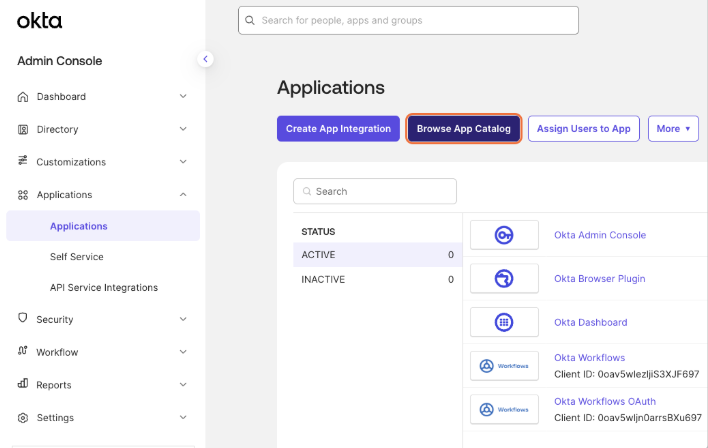Click the Okta Workflows logo thumbnail
The height and width of the screenshot is (448, 708).
pos(504,366)
